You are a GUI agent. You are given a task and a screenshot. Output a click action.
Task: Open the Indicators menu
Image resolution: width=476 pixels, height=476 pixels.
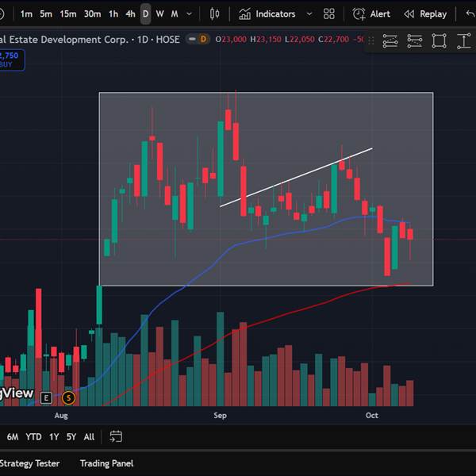(x=267, y=14)
